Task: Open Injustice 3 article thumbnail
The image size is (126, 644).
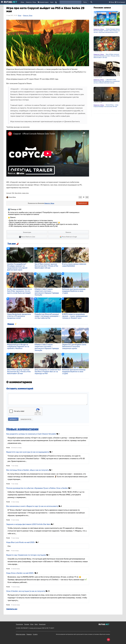Action: [20, 255]
